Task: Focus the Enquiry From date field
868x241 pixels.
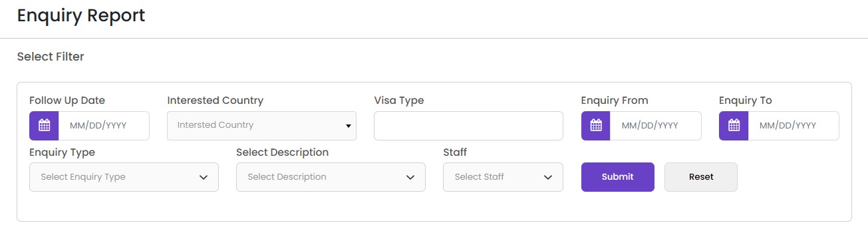Action: pyautogui.click(x=656, y=125)
